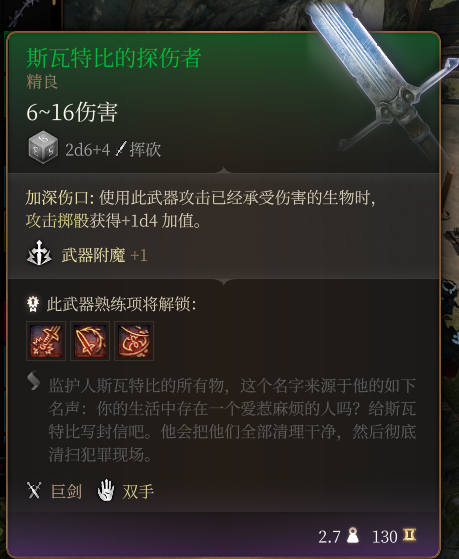
Task: Select the third unlocked weapon skill icon
Action: 134,341
